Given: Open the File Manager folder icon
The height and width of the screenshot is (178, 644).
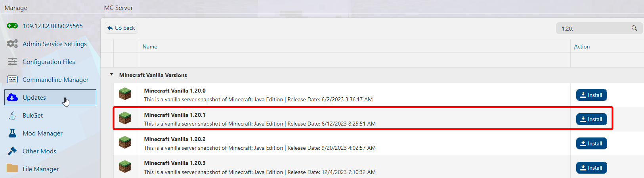Looking at the screenshot, I should pos(12,168).
